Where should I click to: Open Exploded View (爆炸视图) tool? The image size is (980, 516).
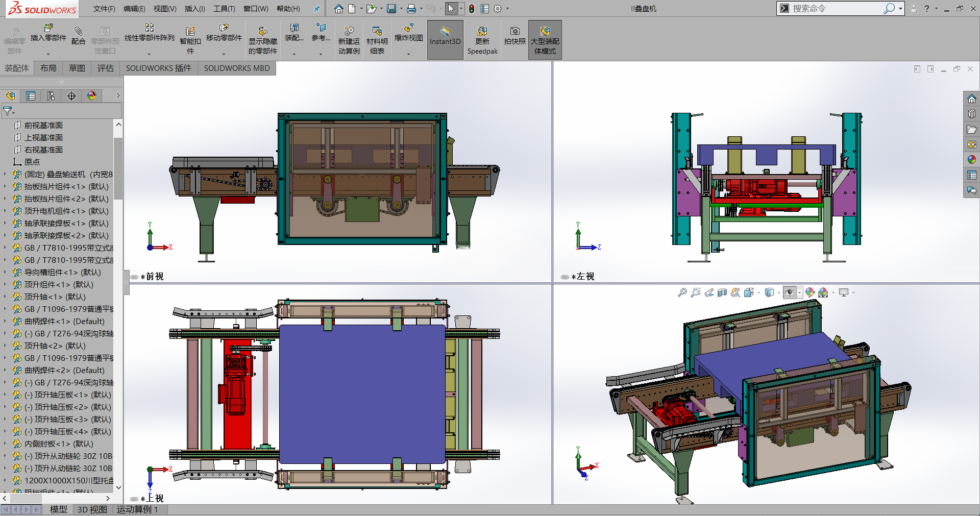(x=409, y=33)
